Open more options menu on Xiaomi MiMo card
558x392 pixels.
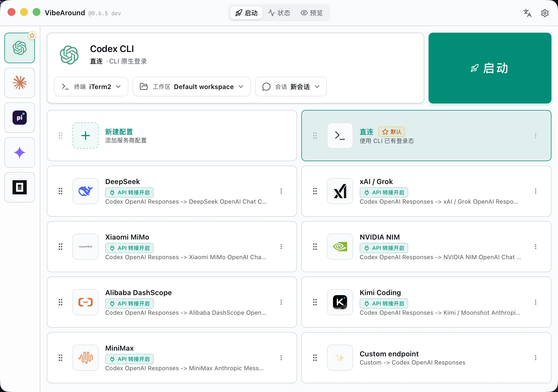281,247
